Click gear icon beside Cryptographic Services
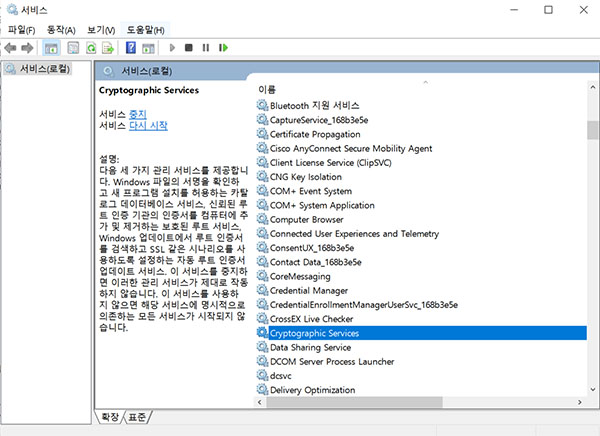Screen dimensions: 600x436 (x=262, y=333)
